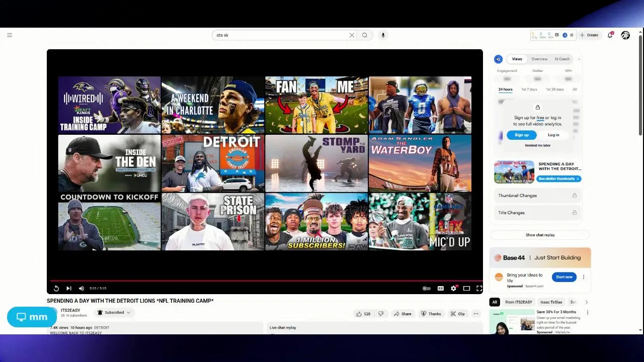644x362 pixels.
Task: Expand the locked Thumbnail Changes row
Action: click(x=537, y=196)
